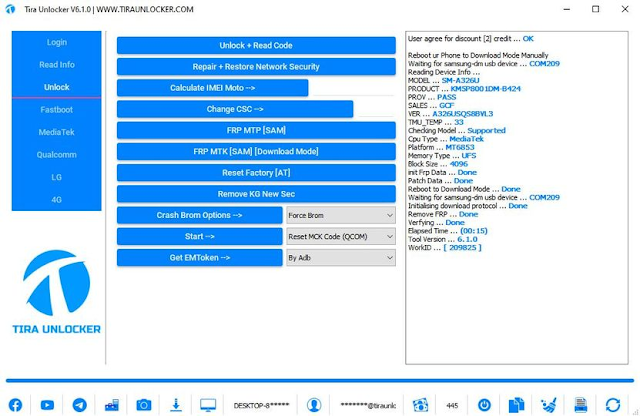The height and width of the screenshot is (416, 640).
Task: Click the title bar Tira app icon
Action: (x=10, y=9)
